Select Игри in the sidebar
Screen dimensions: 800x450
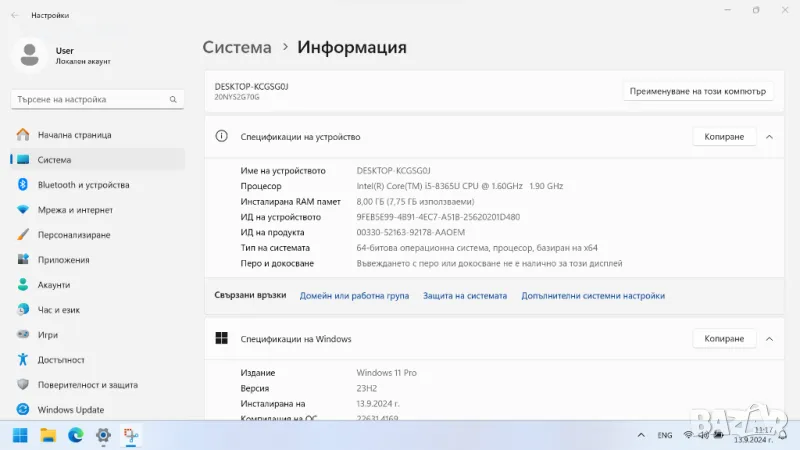pyautogui.click(x=48, y=335)
